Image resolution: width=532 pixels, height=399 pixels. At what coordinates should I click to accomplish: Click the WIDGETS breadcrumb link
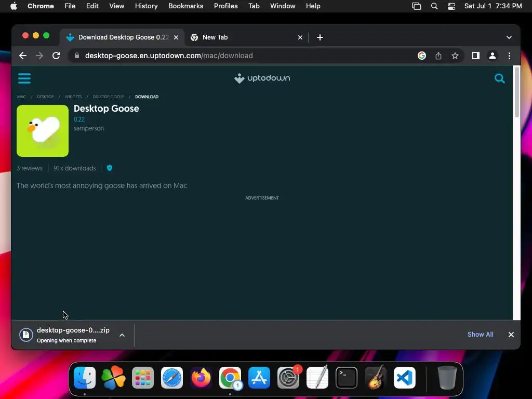pos(73,97)
